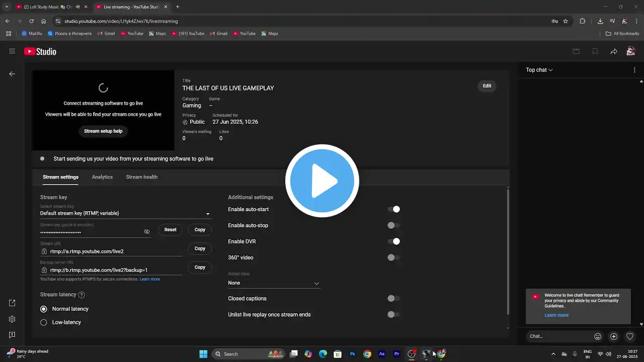
Task: Open the YouTube Studio hamburger menu
Action: click(12, 51)
